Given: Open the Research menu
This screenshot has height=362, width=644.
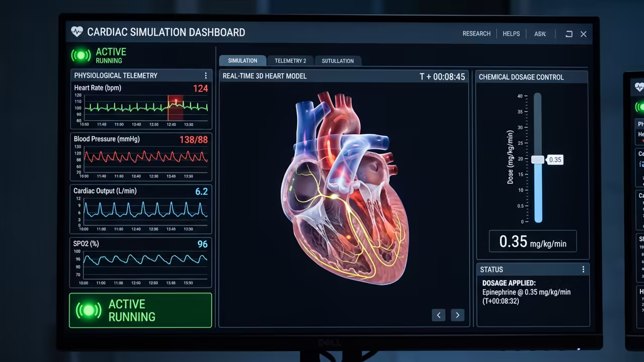Looking at the screenshot, I should pyautogui.click(x=476, y=34).
